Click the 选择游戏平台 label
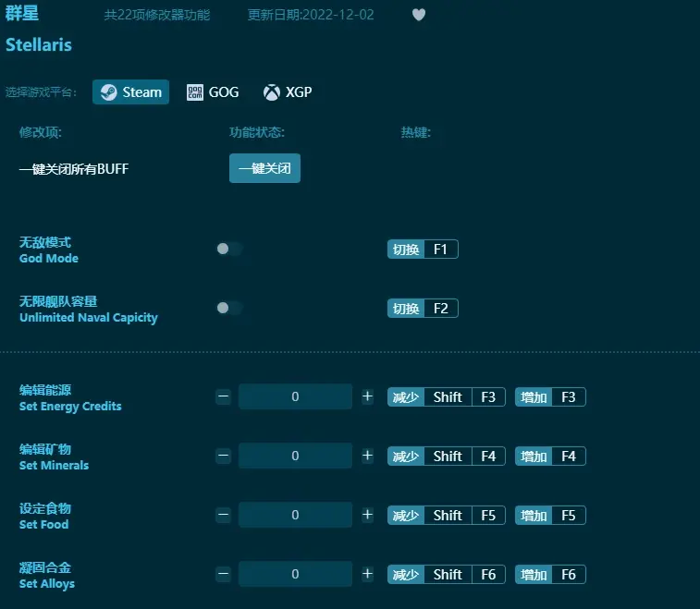The image size is (700, 609). [x=41, y=92]
